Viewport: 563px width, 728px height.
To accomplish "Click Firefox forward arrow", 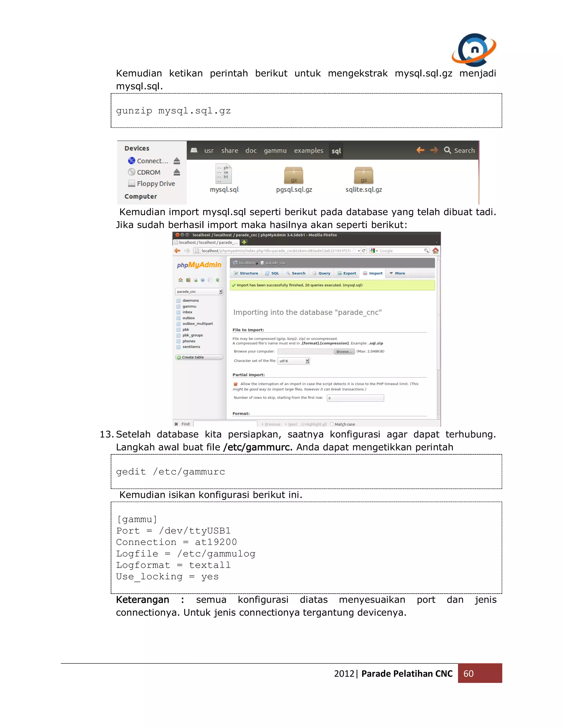I will 187,251.
